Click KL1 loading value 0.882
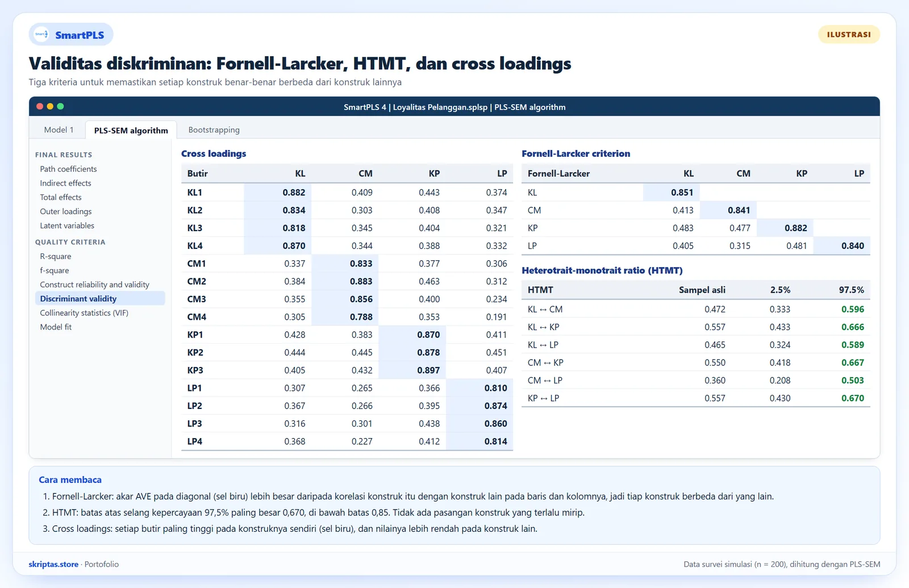Screen dimensions: 909x588 coord(294,193)
